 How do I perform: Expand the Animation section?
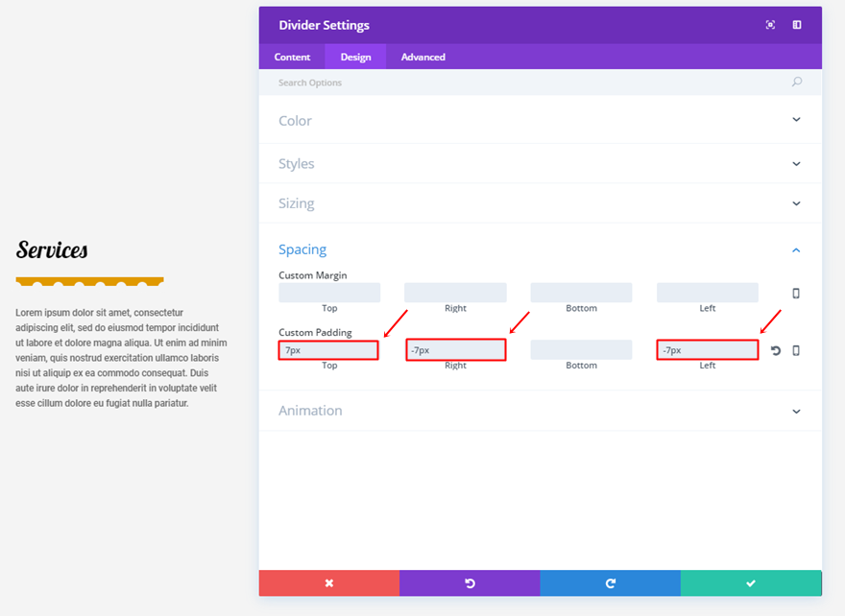(540, 411)
